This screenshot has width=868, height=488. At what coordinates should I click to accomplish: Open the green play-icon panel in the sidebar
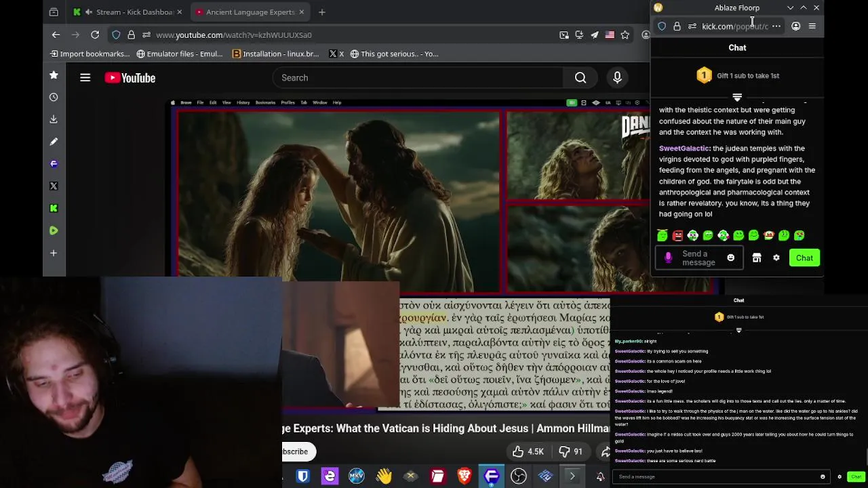pyautogui.click(x=54, y=230)
